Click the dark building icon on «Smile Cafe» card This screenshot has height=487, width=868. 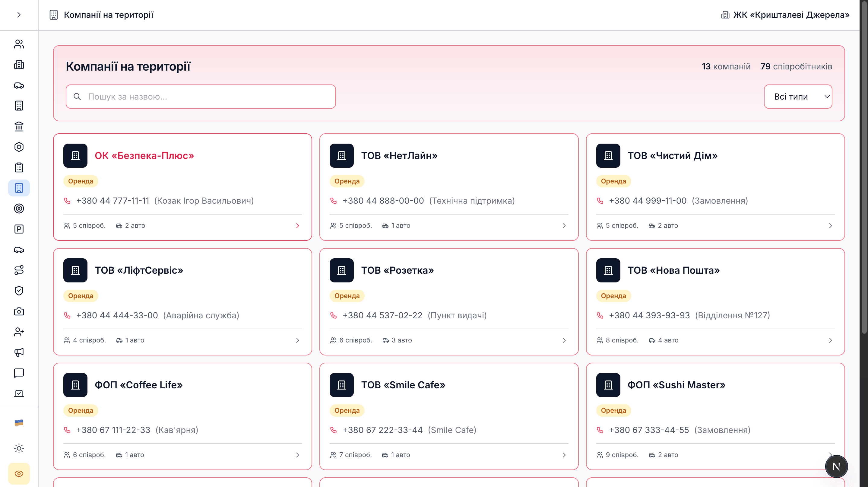point(342,385)
